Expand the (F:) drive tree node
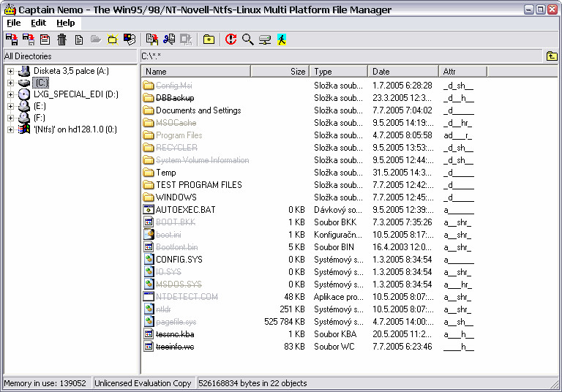Screen dimensions: 562x392 click(x=10, y=118)
